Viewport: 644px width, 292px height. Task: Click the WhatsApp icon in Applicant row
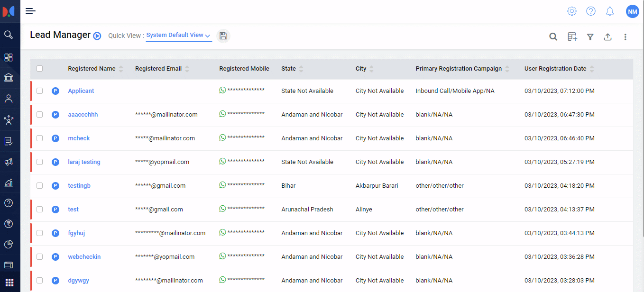click(222, 90)
